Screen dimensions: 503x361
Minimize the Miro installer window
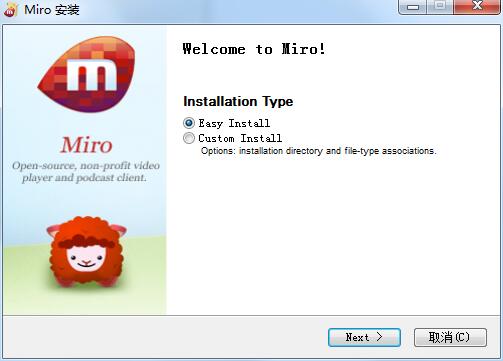coord(413,7)
